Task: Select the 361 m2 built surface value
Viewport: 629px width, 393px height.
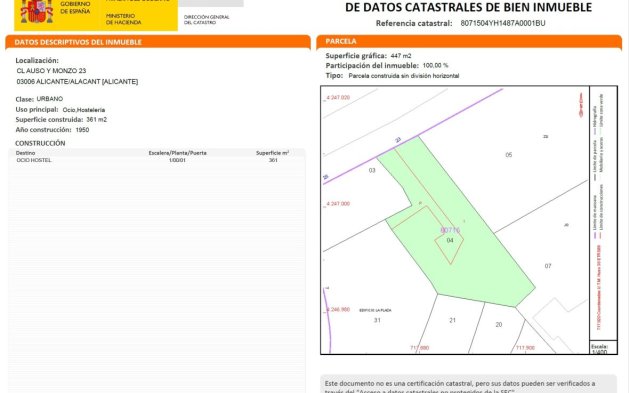Action: point(97,120)
